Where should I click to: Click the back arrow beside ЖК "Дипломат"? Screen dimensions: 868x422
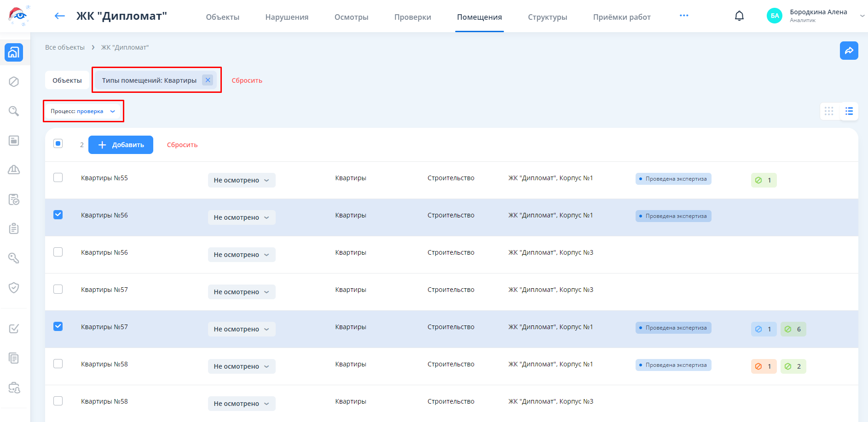(x=60, y=16)
